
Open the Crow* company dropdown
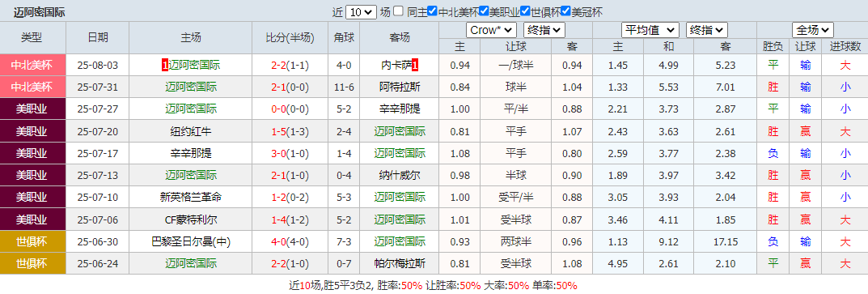tap(491, 30)
